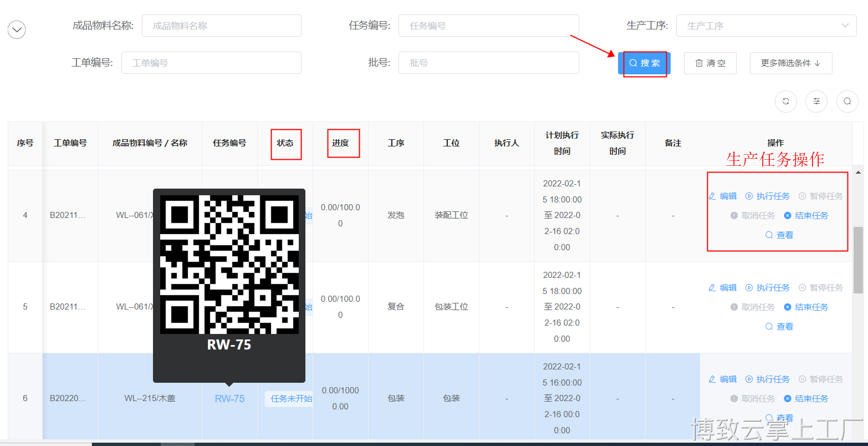Click the 任务编号 column header
The width and height of the screenshot is (868, 446).
[230, 143]
